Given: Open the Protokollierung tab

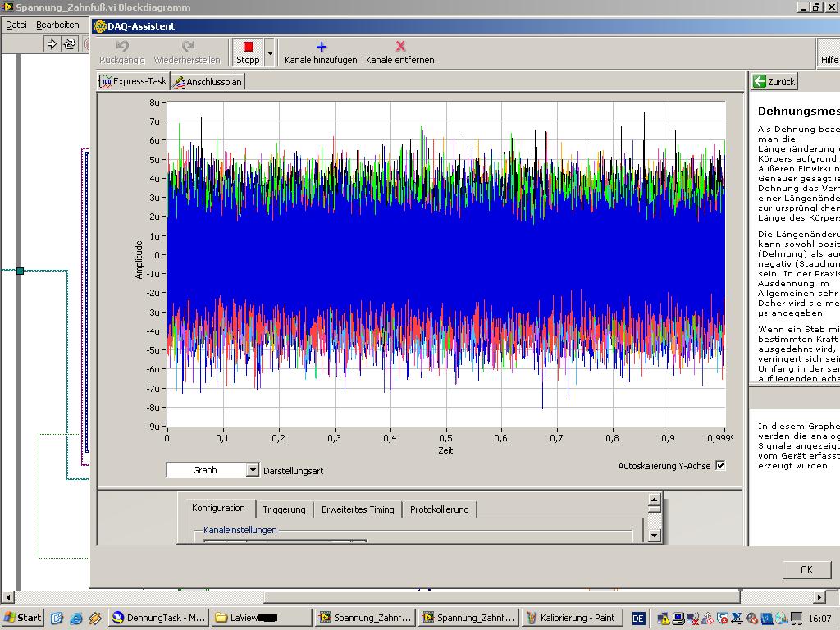Looking at the screenshot, I should (439, 509).
